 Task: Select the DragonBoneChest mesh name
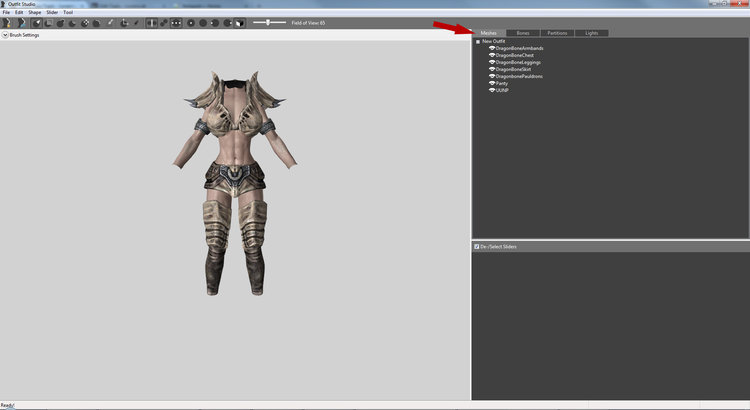[x=515, y=55]
